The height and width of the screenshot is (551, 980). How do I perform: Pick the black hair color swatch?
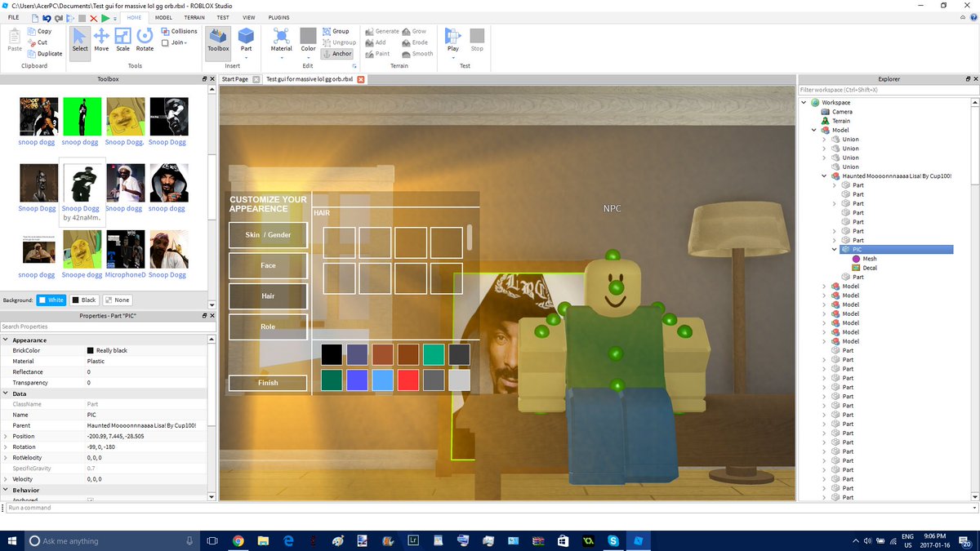tap(332, 354)
